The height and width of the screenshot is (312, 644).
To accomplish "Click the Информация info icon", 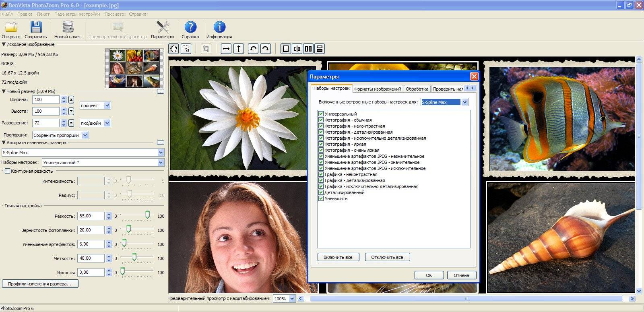I will [x=219, y=27].
